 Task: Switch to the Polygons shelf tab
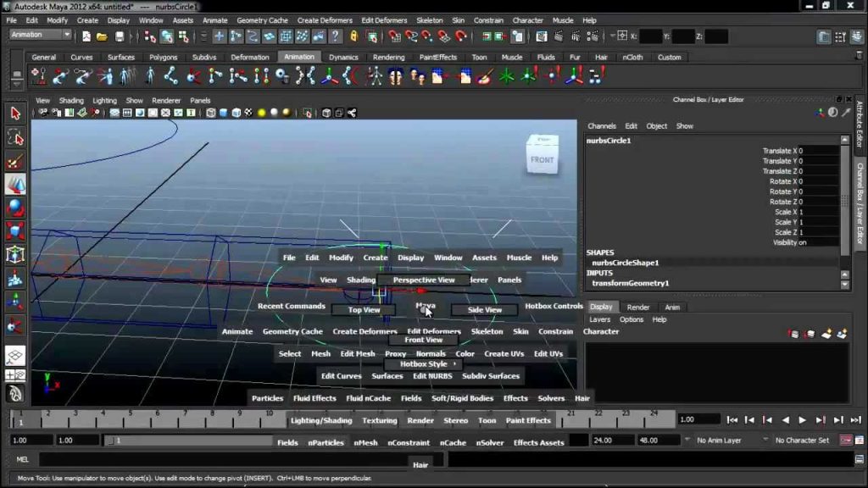pyautogui.click(x=164, y=57)
